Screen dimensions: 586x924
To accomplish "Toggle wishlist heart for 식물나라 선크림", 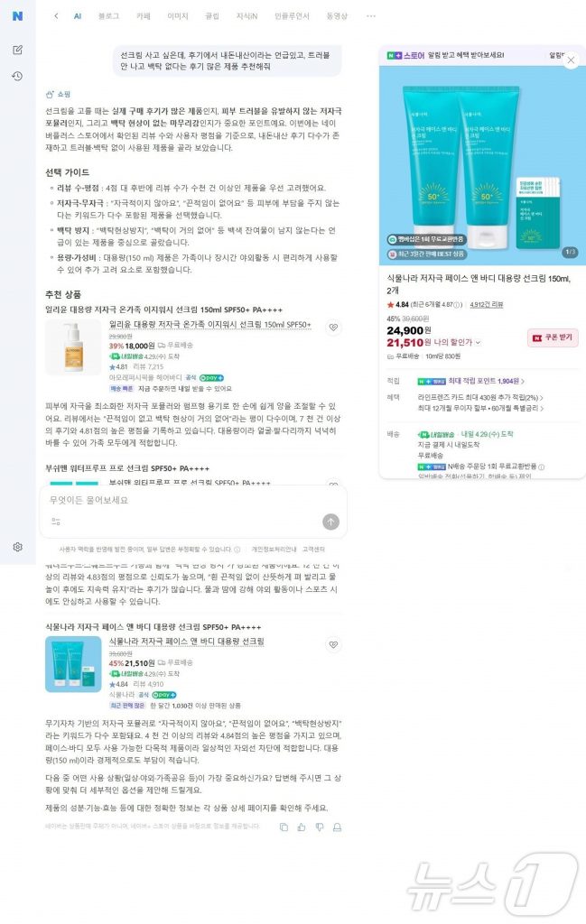I will pos(334,644).
